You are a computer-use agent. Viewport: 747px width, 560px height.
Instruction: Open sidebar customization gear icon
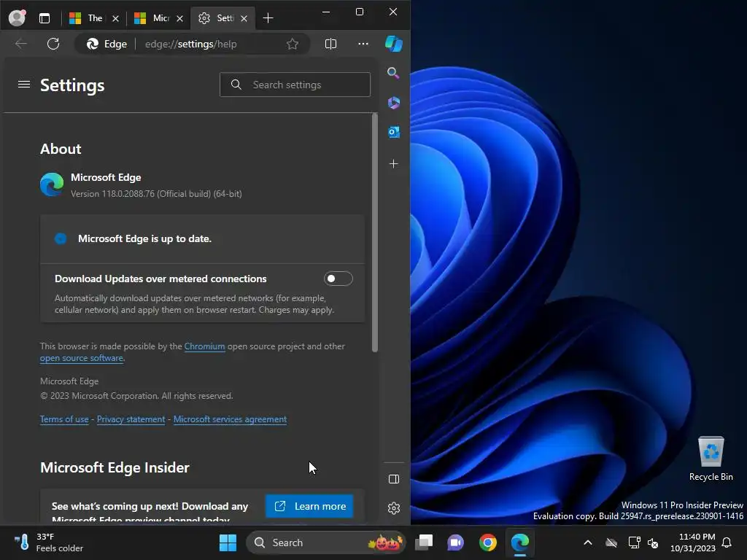394,508
